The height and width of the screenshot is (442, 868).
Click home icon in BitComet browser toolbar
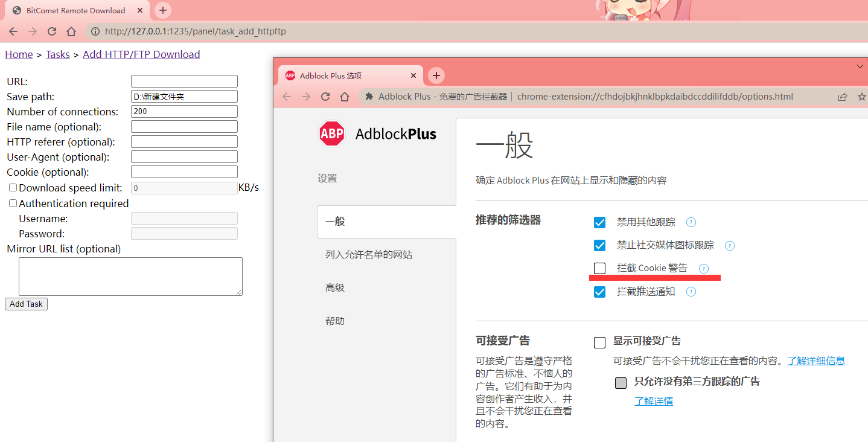[x=71, y=31]
